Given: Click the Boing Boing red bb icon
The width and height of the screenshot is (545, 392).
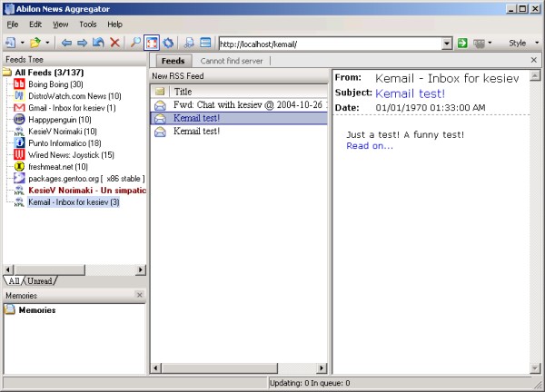Looking at the screenshot, I should click(19, 84).
